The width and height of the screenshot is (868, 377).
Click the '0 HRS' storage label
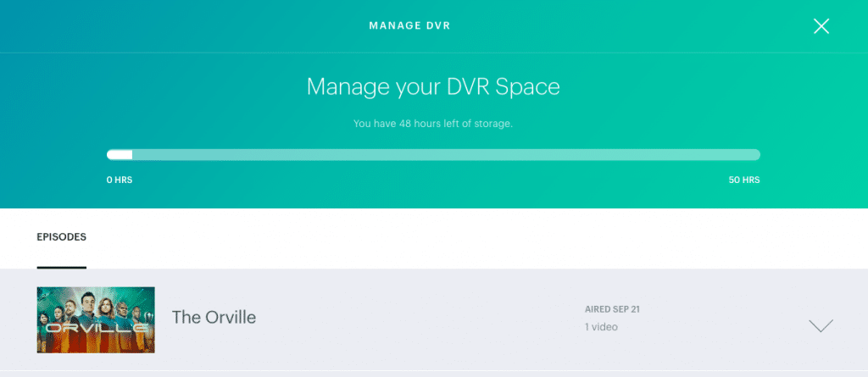[120, 180]
